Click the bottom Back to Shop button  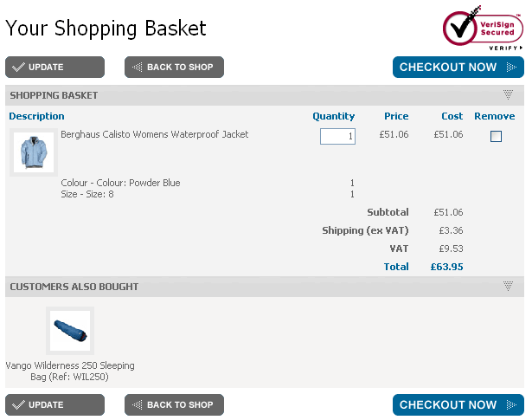coord(174,404)
